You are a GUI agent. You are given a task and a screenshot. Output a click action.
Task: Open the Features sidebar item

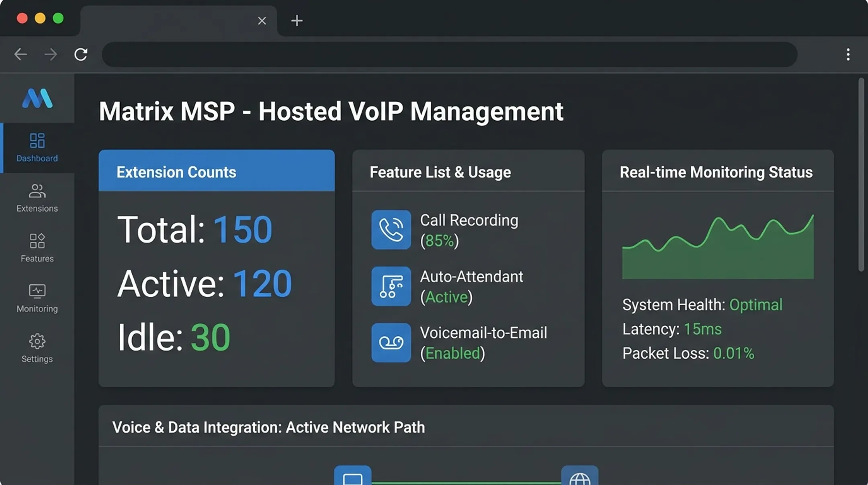(x=37, y=248)
